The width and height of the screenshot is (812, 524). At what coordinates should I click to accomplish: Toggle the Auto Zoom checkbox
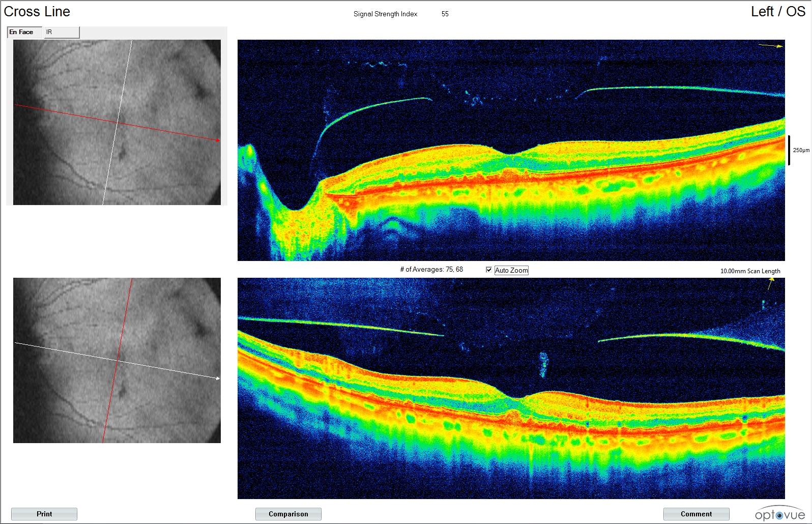tap(489, 270)
